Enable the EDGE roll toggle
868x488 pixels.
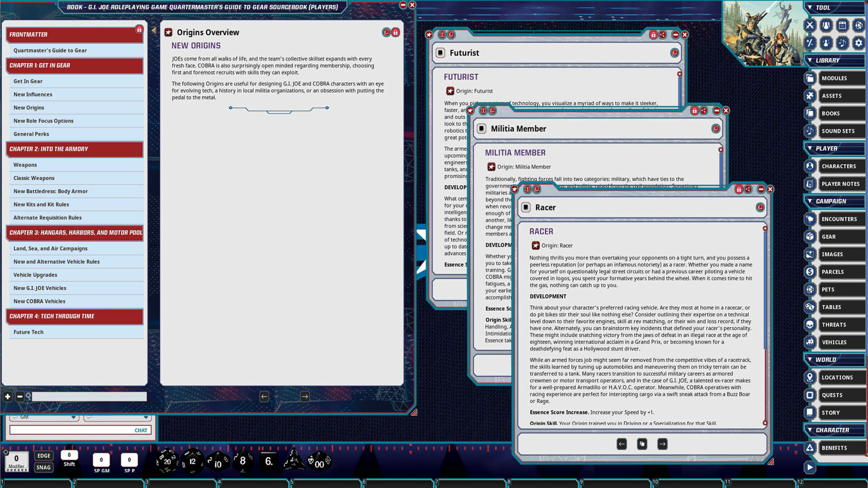tap(43, 455)
